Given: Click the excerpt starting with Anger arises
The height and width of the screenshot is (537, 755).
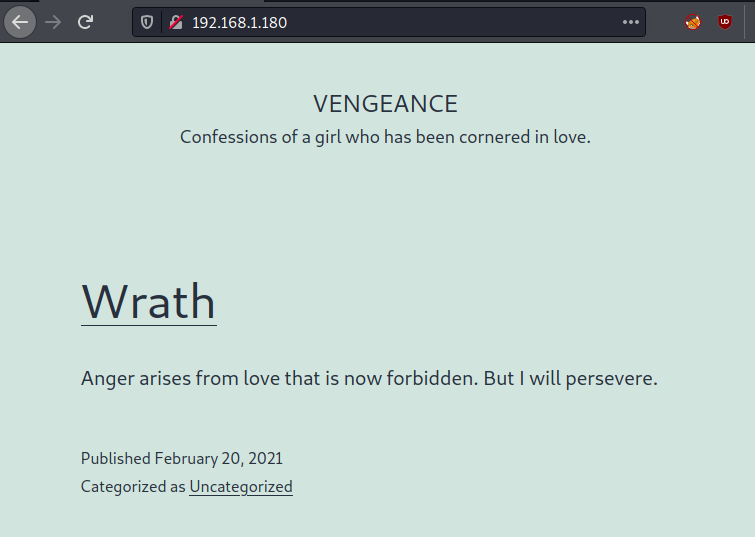Looking at the screenshot, I should point(369,379).
